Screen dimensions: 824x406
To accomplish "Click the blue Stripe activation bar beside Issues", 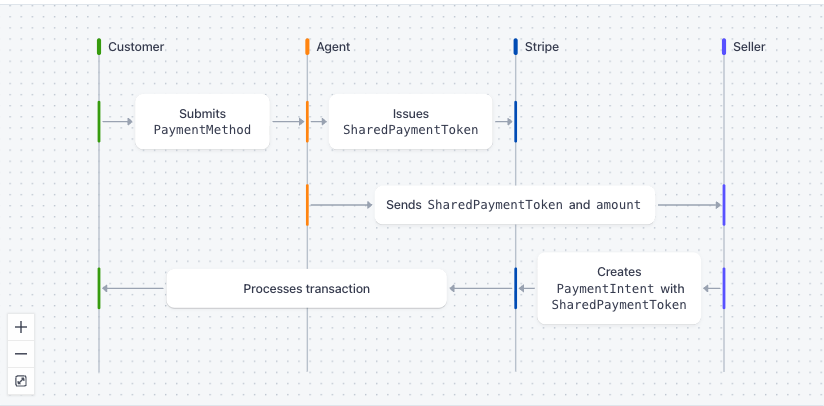I will pos(516,121).
